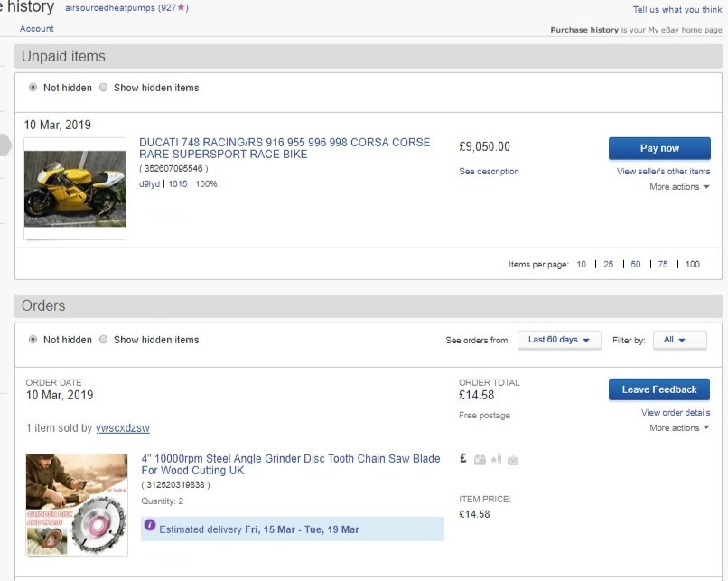
Task: Click the yellow Ducati motorcycle thumbnail
Action: (74, 188)
